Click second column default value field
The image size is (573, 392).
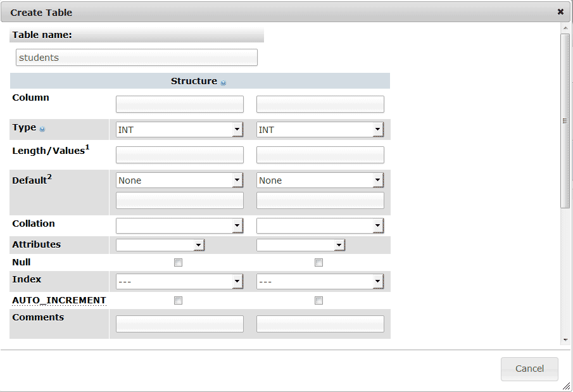(320, 200)
